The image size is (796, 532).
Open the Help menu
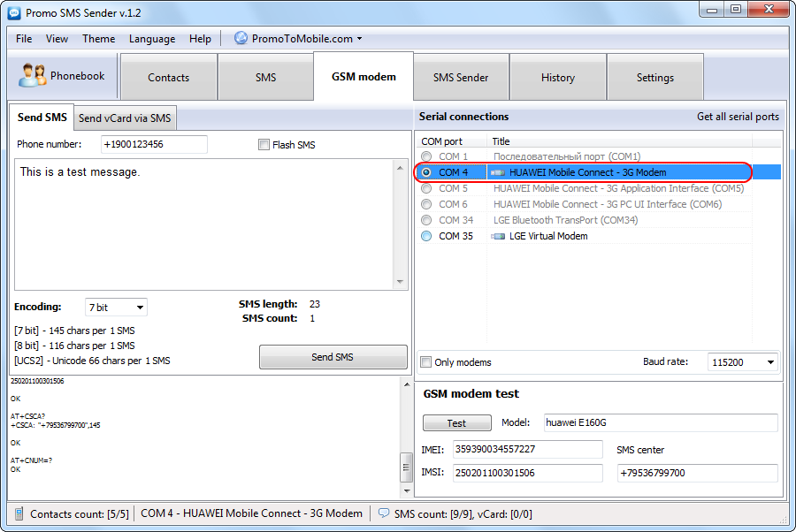click(x=200, y=39)
